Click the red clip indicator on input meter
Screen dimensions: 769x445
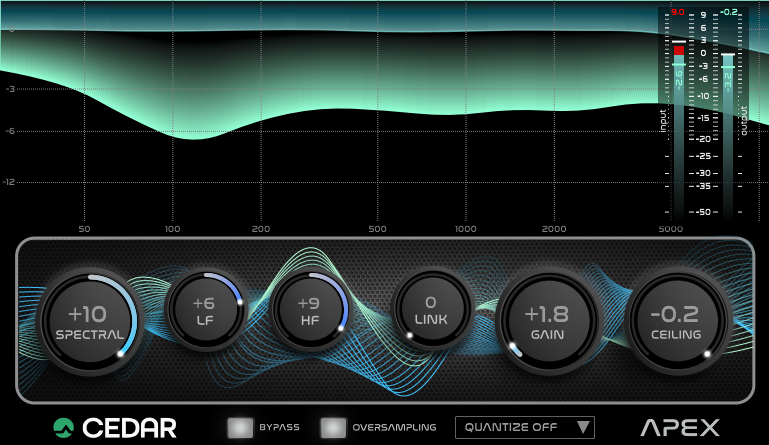[679, 48]
